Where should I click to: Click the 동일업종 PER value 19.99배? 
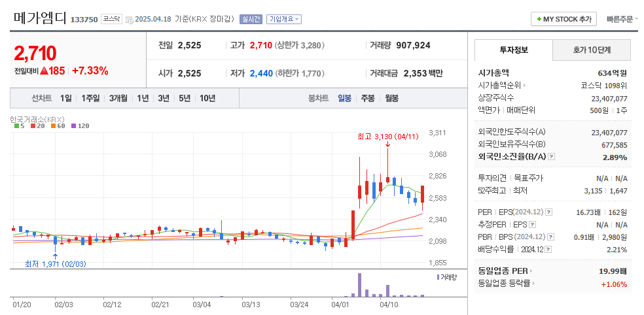click(x=613, y=271)
